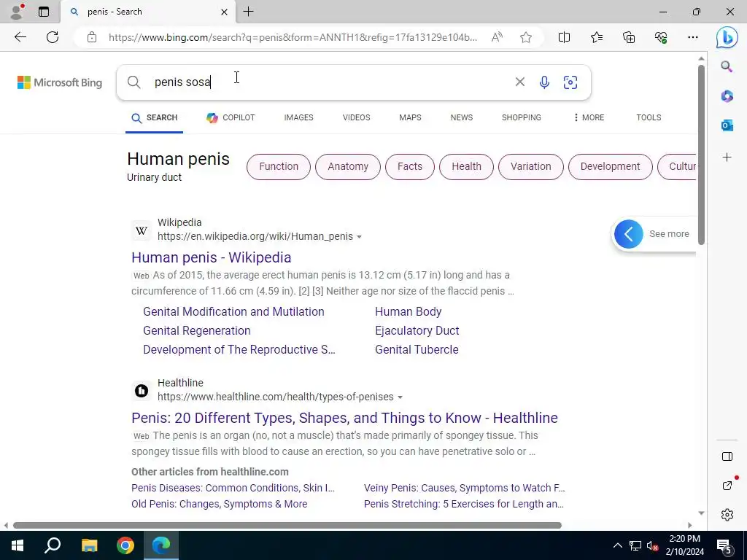Switch to the Copilot tab
The width and height of the screenshot is (747, 560).
pos(231,117)
